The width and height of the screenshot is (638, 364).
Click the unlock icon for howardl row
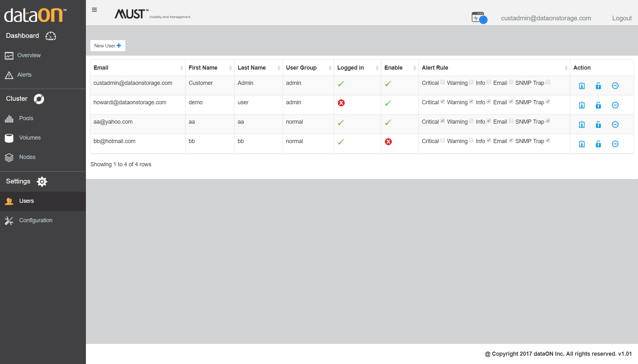tap(598, 105)
